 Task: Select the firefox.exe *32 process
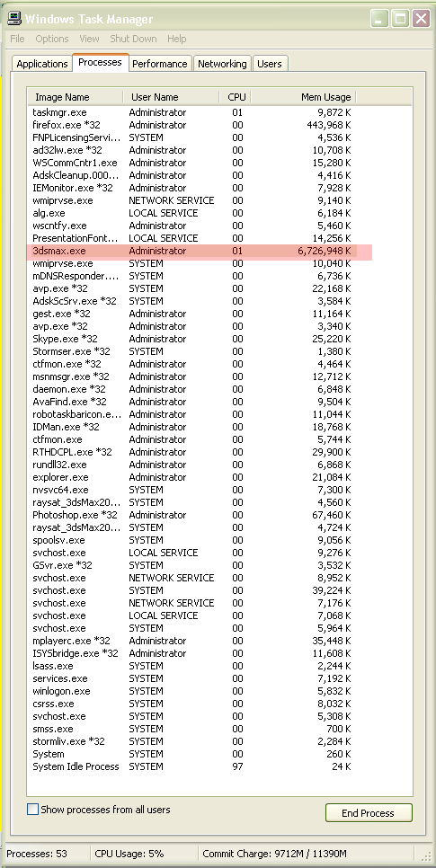click(191, 125)
